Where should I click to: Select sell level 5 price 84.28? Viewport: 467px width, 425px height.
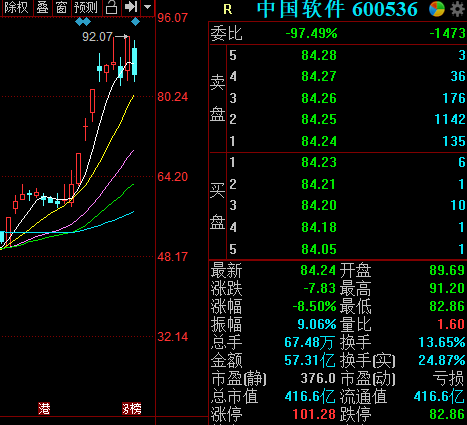pos(319,55)
